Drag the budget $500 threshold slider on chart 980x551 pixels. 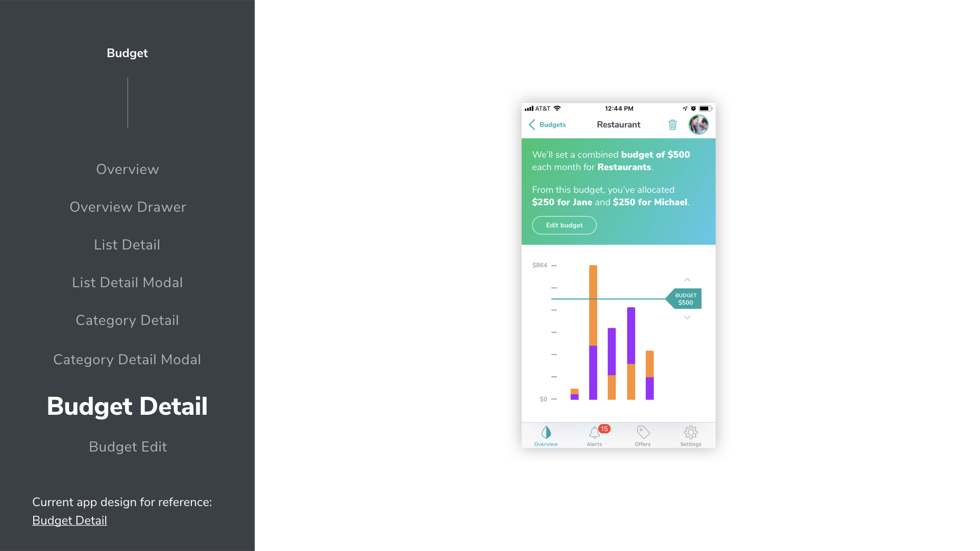686,298
